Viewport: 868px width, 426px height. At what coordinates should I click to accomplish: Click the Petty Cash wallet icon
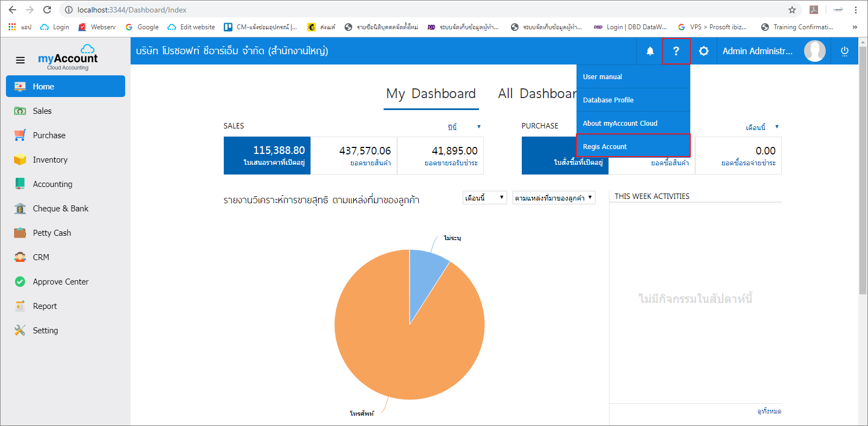(20, 233)
